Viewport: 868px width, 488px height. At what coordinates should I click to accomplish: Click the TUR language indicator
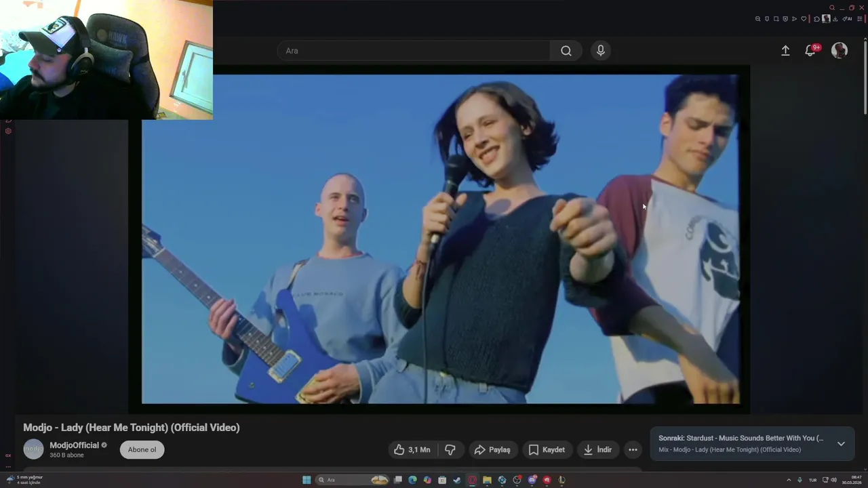click(x=812, y=480)
